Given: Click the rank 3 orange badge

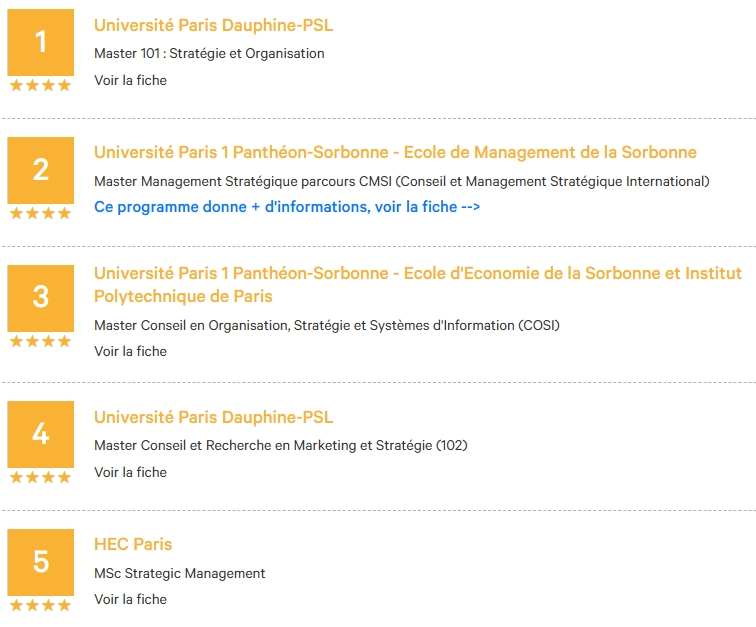Looking at the screenshot, I should click(40, 298).
